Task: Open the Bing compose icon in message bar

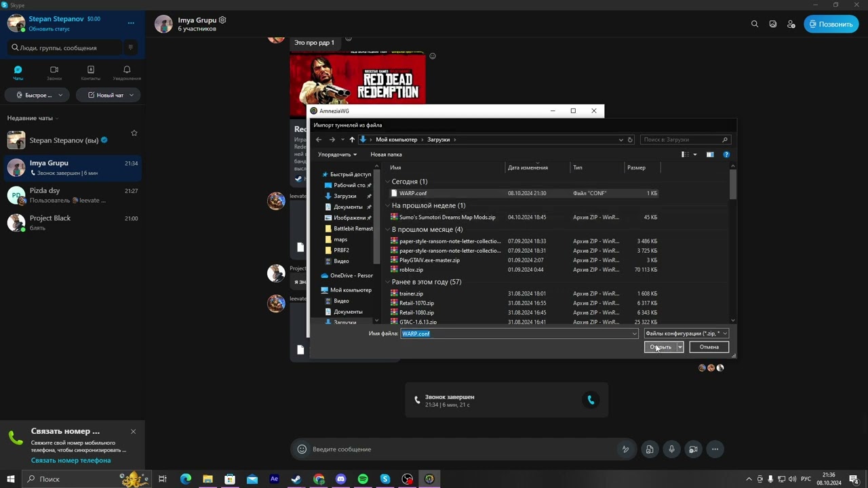Action: pos(625,449)
